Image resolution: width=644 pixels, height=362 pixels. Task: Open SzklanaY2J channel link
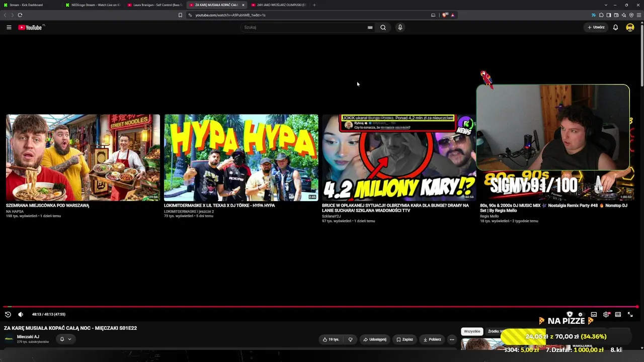tap(332, 217)
